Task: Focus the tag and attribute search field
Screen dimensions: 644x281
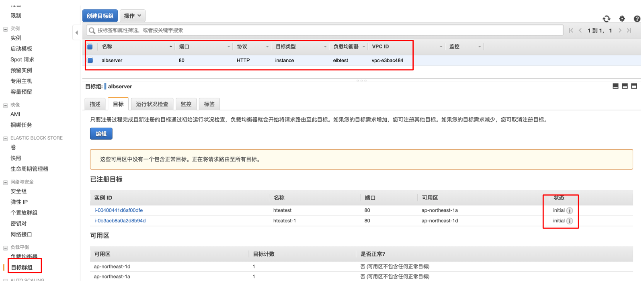Action: tap(326, 31)
